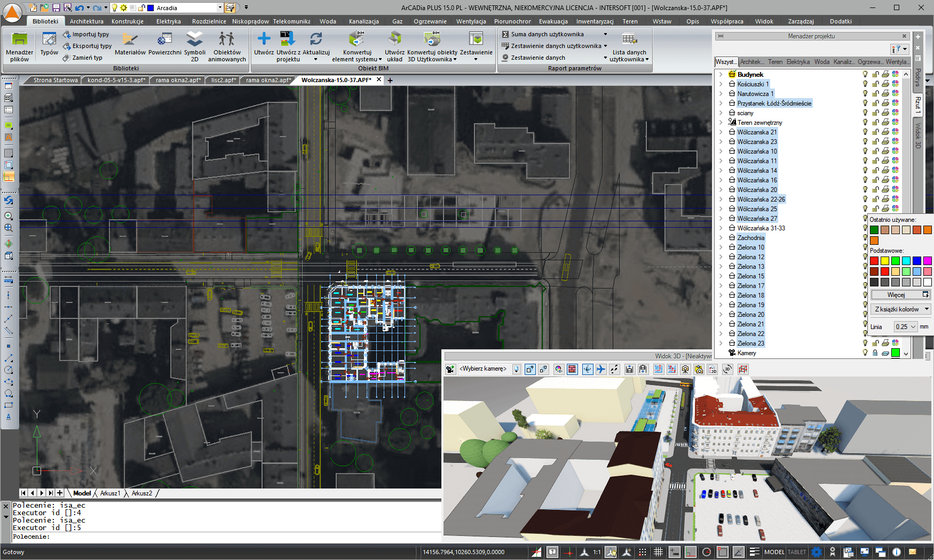Click Lista danych użytkownika button

click(629, 46)
